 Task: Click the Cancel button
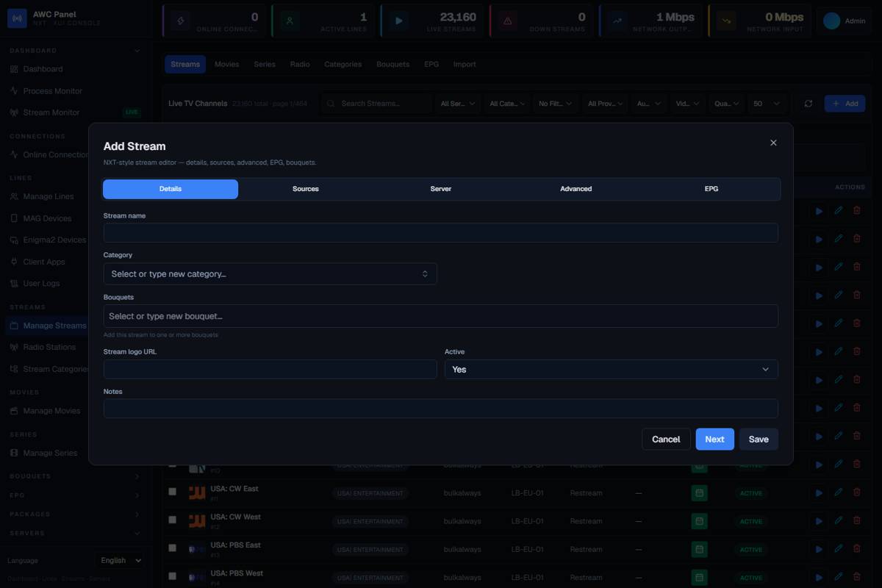click(x=666, y=439)
